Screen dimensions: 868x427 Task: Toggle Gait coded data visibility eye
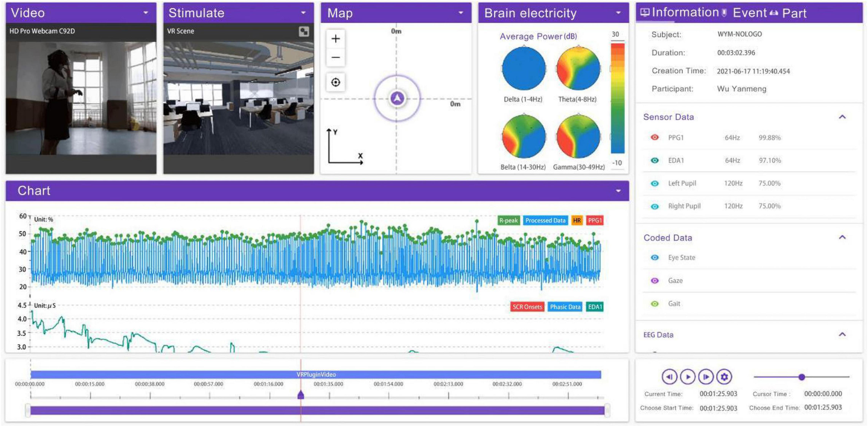click(x=654, y=303)
